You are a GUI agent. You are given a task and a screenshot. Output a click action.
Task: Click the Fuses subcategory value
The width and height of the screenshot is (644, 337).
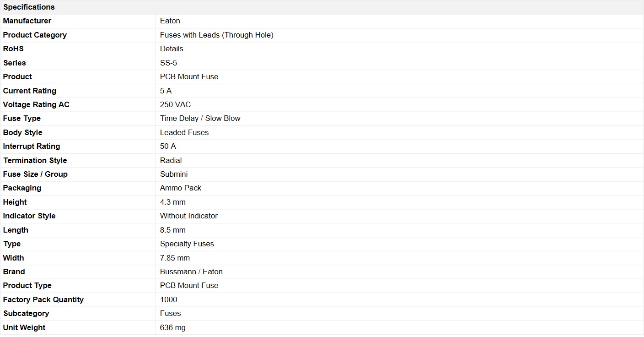click(171, 313)
